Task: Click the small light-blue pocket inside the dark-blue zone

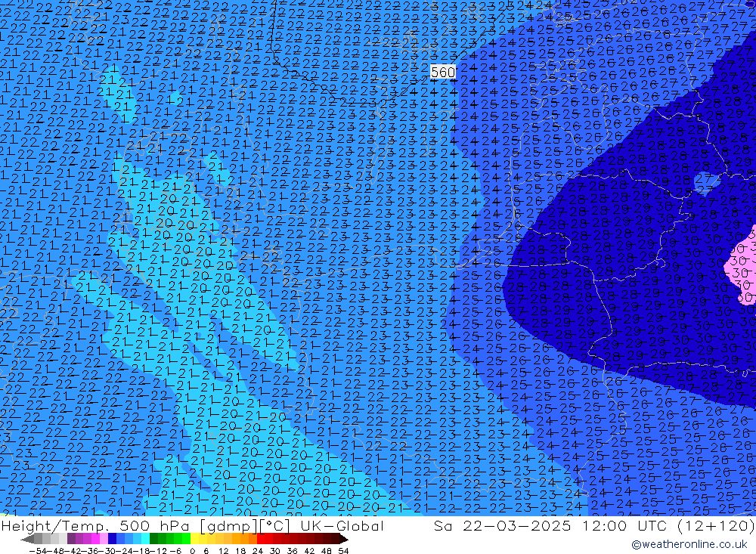Action: point(706,182)
